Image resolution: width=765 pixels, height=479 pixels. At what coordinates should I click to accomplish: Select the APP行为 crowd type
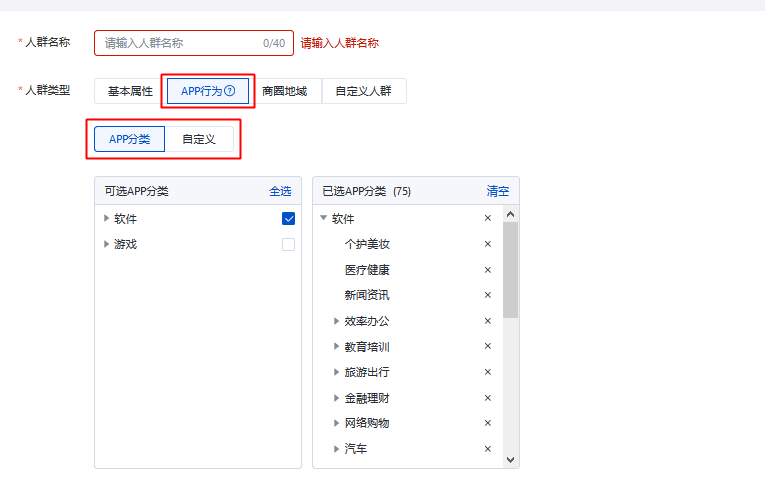pos(208,91)
